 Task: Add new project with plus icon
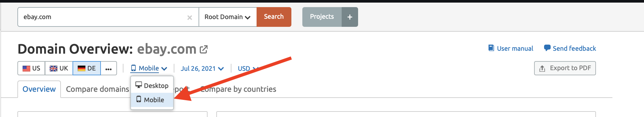pos(350,17)
